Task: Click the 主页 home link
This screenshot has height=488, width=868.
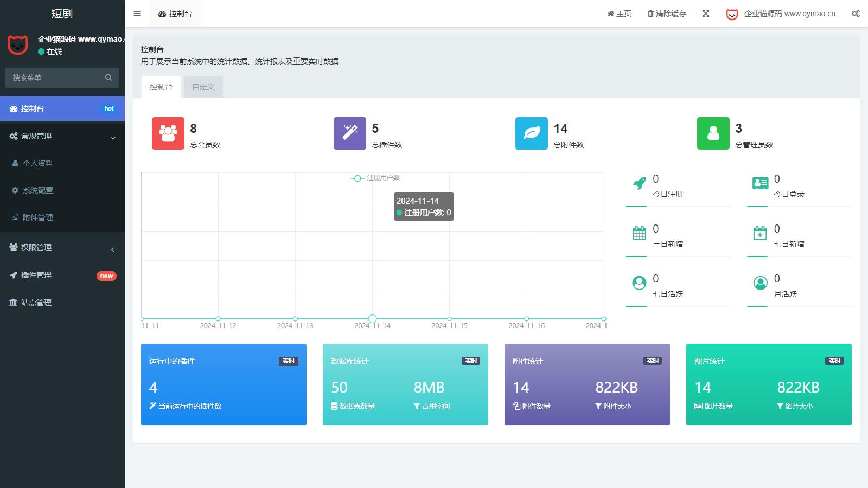Action: [619, 14]
